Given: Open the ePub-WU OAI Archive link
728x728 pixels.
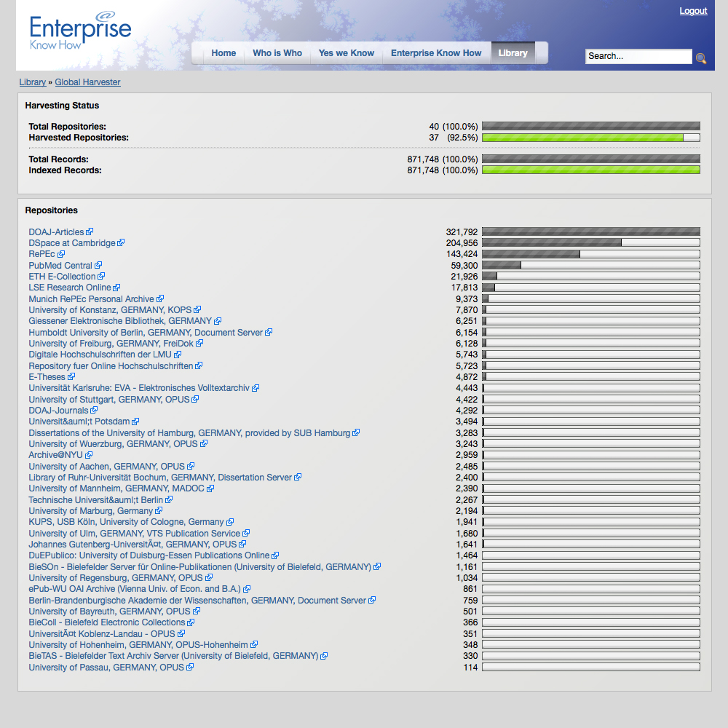Looking at the screenshot, I should [x=135, y=589].
